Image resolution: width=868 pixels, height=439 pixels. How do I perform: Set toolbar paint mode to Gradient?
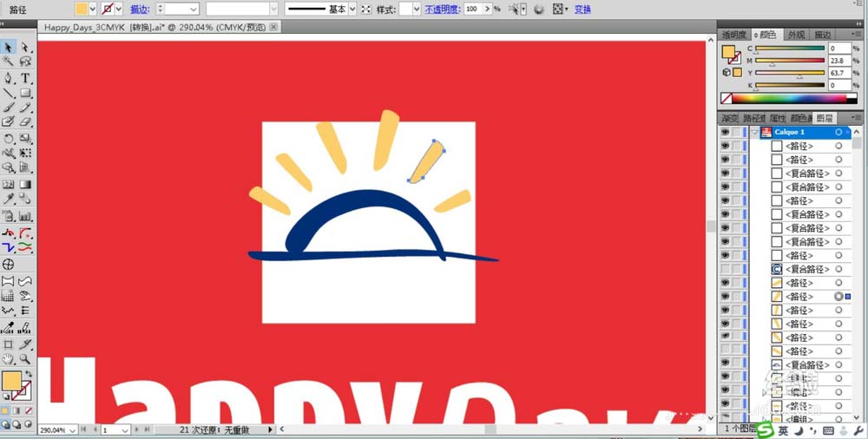[x=16, y=410]
